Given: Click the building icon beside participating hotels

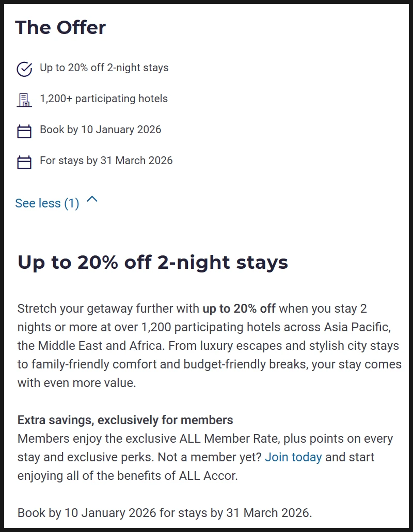Looking at the screenshot, I should tap(24, 100).
